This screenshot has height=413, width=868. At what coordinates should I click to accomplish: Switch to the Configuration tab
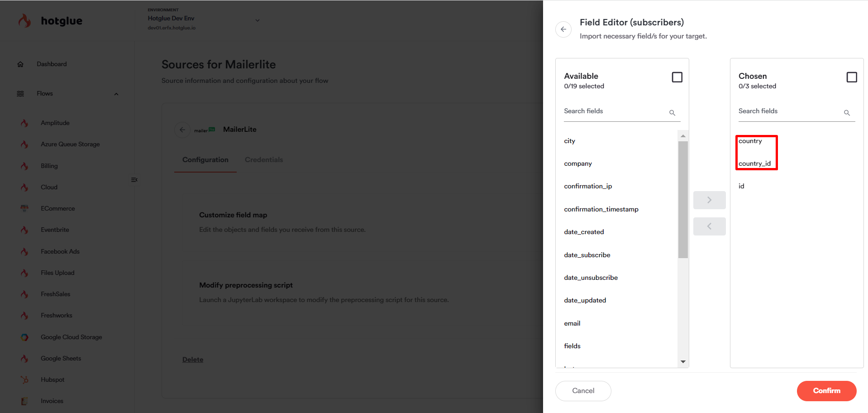pyautogui.click(x=205, y=160)
